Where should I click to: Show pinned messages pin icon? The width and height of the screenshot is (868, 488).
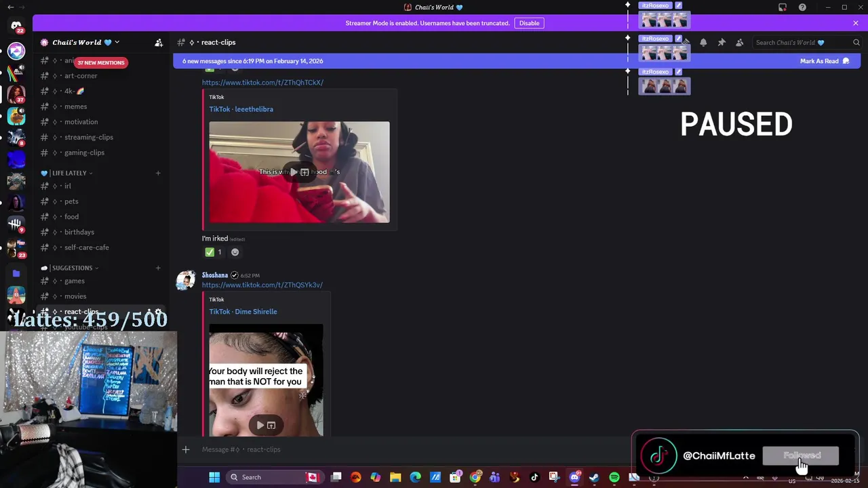click(x=722, y=42)
